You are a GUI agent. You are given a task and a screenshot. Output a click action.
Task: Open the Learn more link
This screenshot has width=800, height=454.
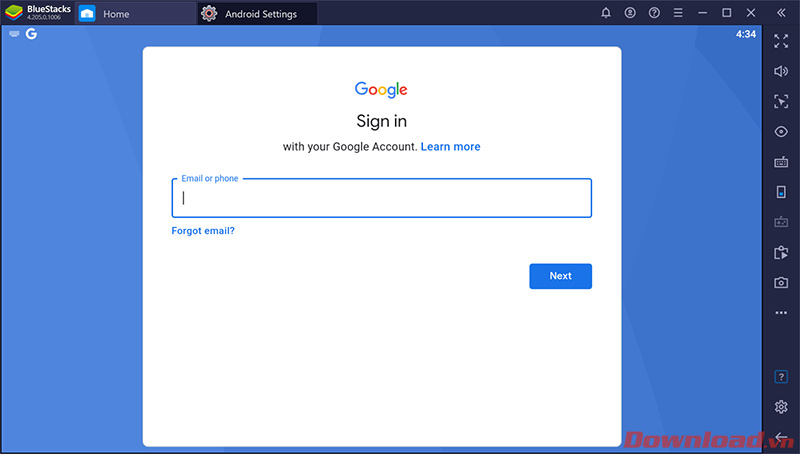pyautogui.click(x=450, y=147)
